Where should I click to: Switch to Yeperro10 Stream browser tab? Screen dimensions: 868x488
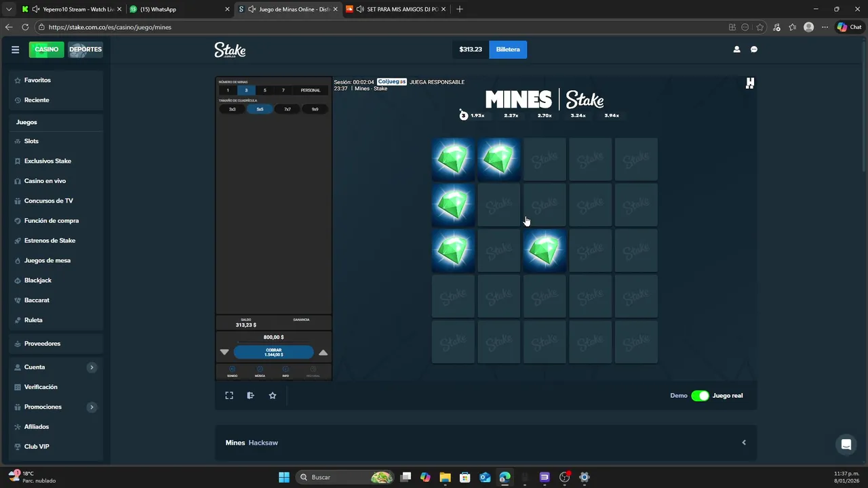click(x=71, y=9)
